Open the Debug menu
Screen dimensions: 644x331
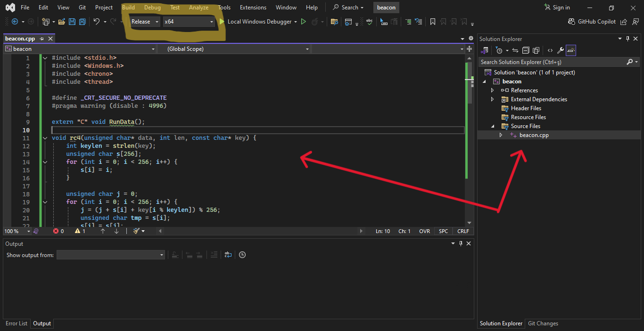point(152,8)
